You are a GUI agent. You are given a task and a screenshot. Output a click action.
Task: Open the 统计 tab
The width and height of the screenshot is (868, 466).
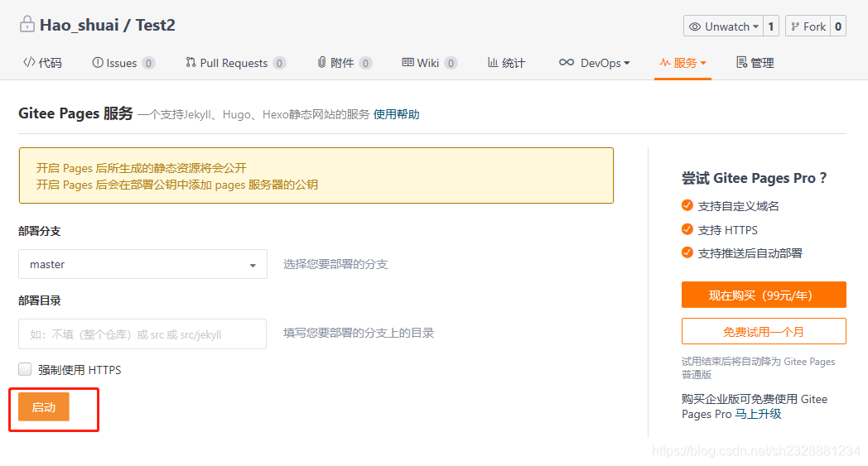(x=507, y=63)
